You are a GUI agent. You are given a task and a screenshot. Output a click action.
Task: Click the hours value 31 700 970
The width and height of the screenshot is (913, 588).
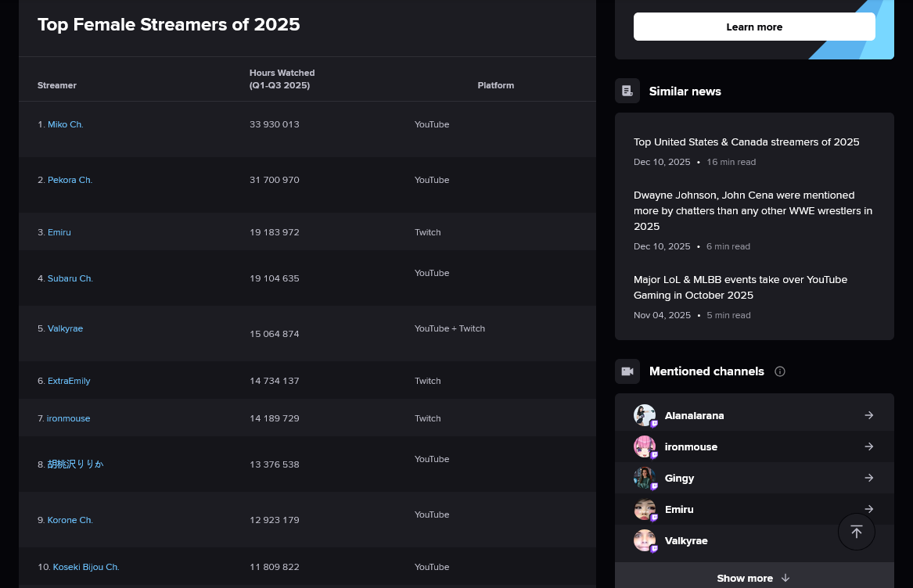(x=275, y=180)
